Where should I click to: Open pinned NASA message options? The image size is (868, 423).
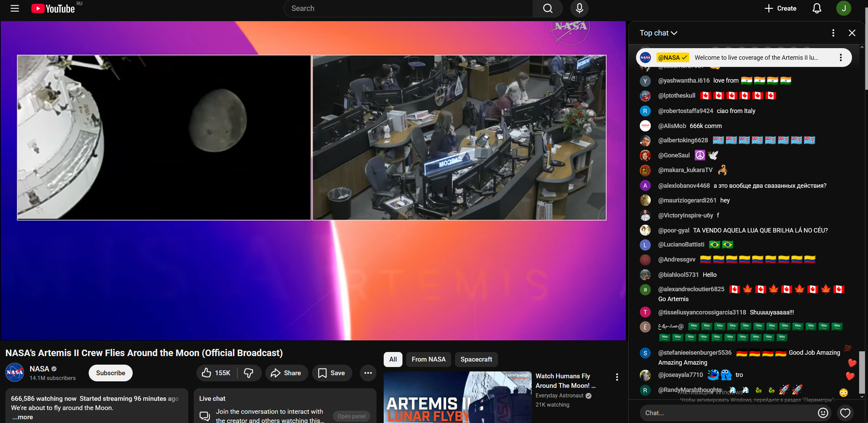(x=841, y=58)
